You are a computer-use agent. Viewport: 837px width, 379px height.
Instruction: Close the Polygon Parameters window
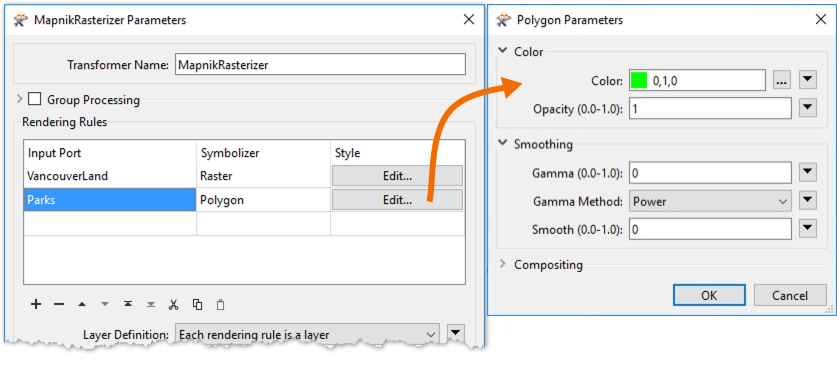[x=821, y=20]
